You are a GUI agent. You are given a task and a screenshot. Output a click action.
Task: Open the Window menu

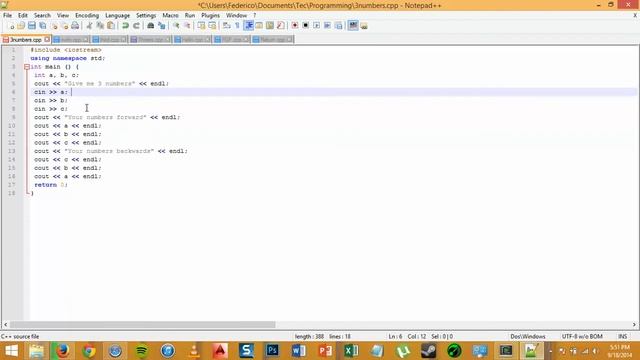(x=236, y=16)
